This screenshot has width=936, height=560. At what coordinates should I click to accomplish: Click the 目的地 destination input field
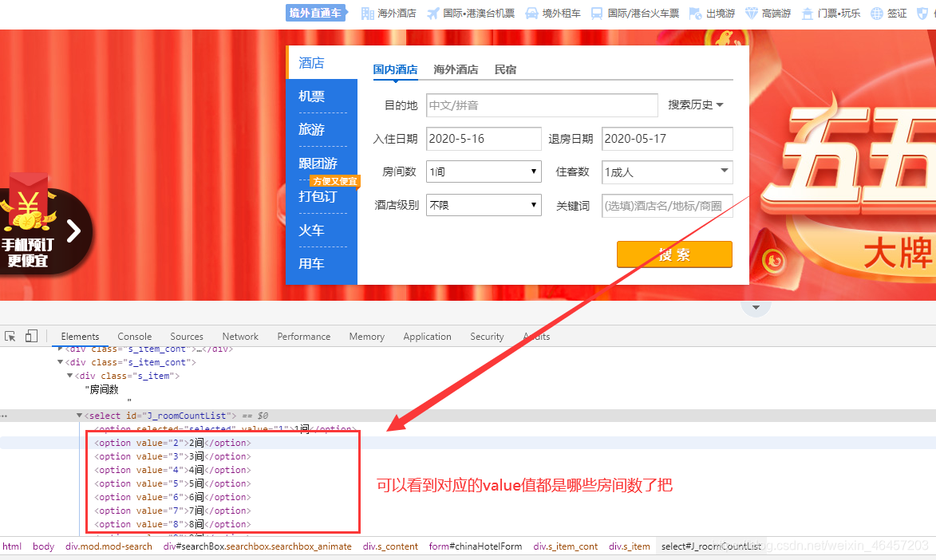click(541, 105)
